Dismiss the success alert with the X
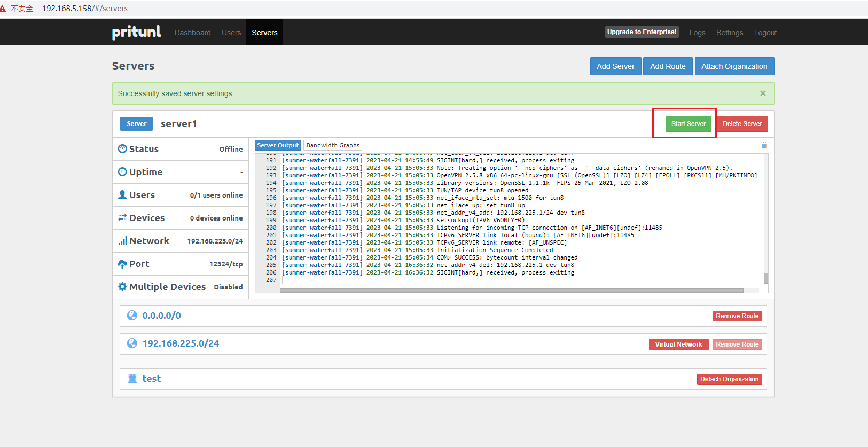Viewport: 868px width, 447px height. pyautogui.click(x=763, y=93)
